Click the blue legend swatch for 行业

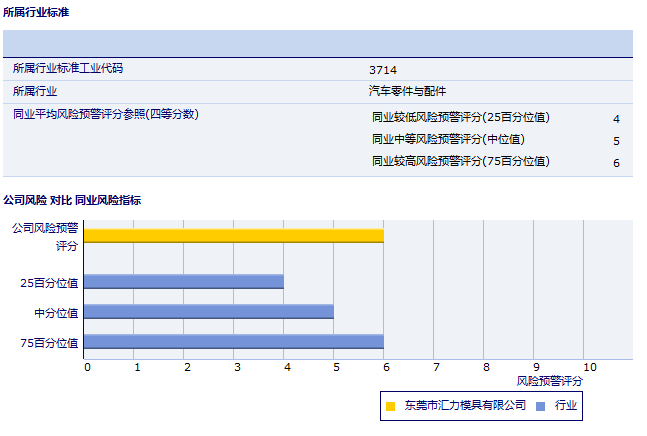pos(541,406)
